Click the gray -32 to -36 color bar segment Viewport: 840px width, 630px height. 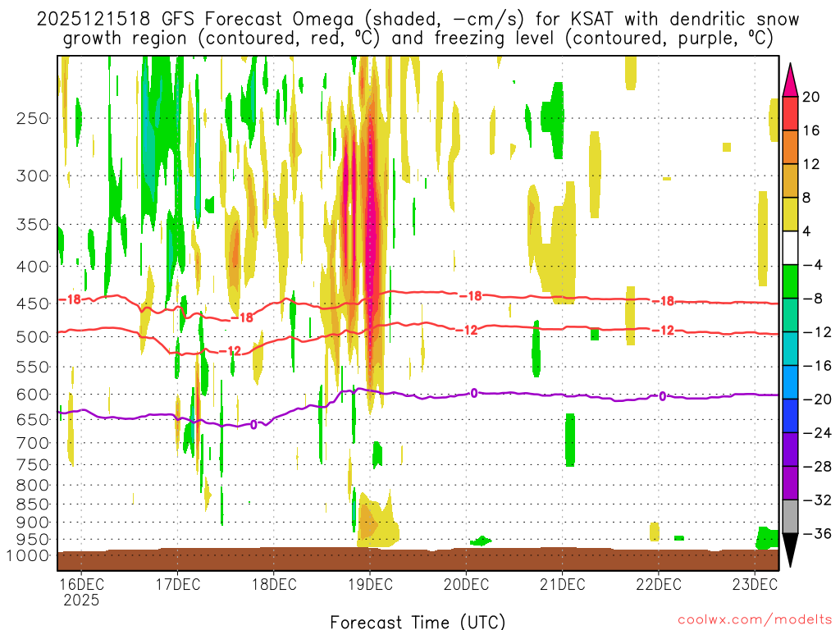point(790,517)
